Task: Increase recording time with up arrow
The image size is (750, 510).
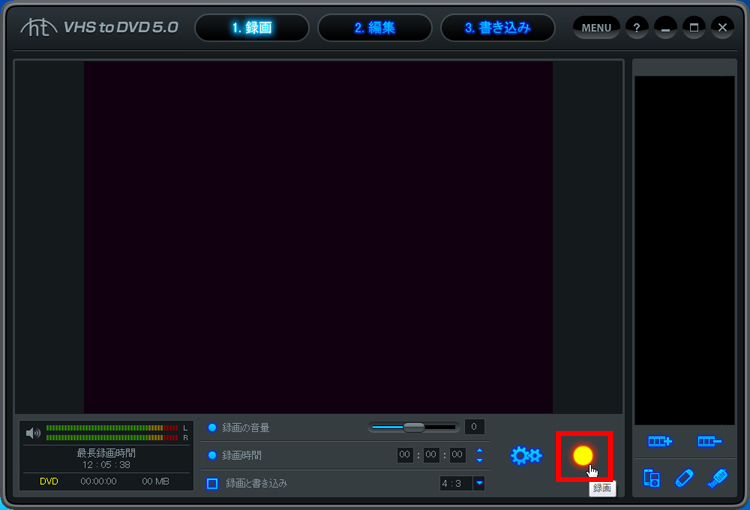Action: [479, 450]
